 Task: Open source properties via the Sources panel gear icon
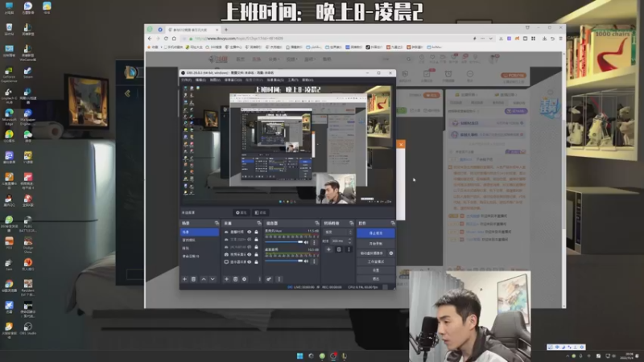pyautogui.click(x=245, y=279)
